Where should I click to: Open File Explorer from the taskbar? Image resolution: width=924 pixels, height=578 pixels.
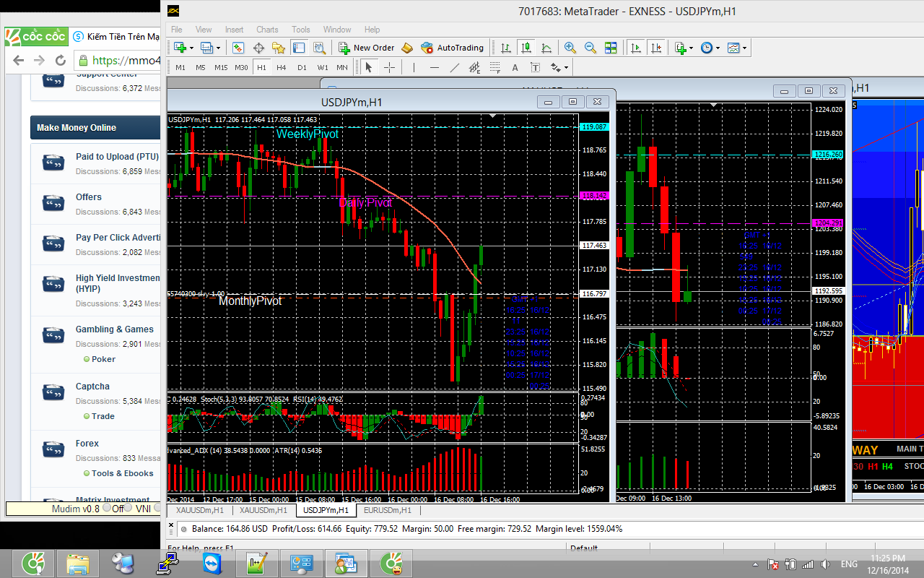tap(77, 563)
